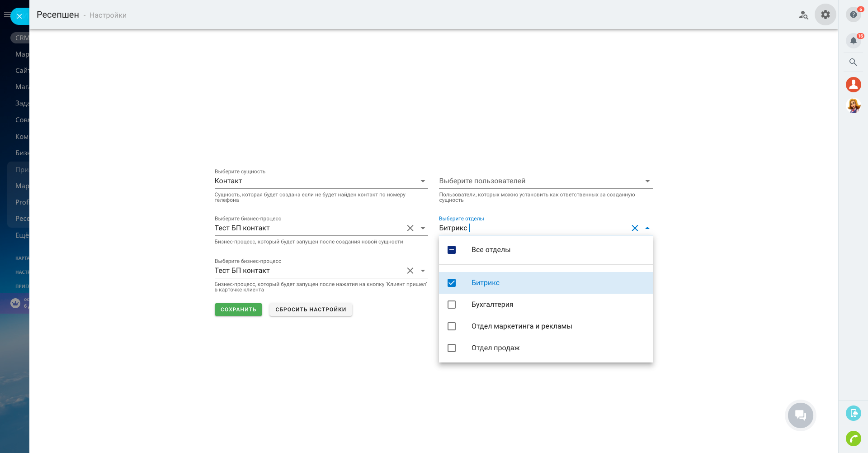Click the green phone call icon
Viewport: 868px width, 453px height.
853,439
